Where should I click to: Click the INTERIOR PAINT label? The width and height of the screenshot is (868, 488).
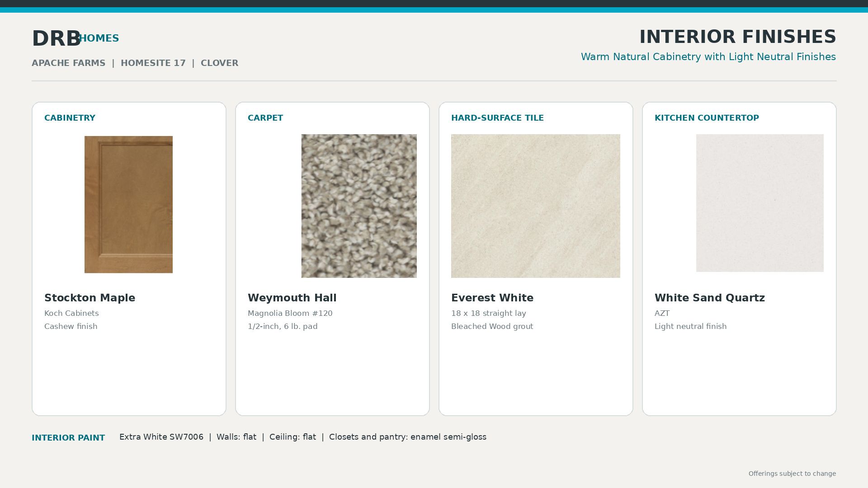pos(68,438)
